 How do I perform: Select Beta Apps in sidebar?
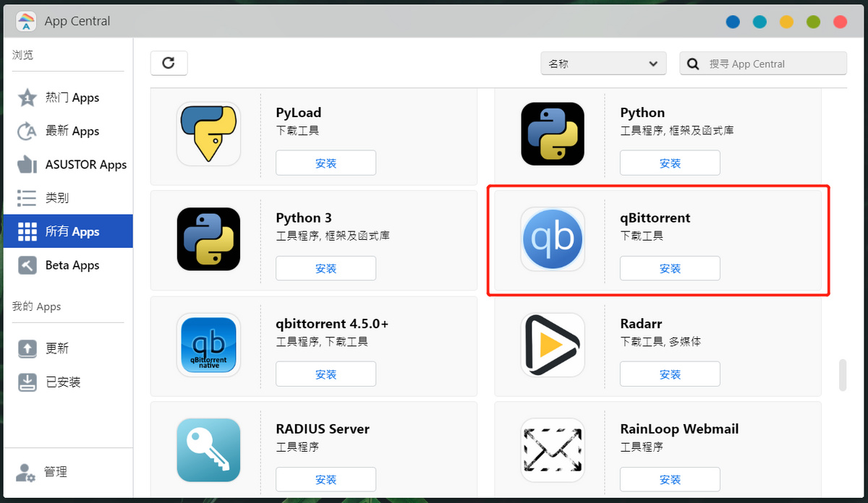click(x=67, y=265)
